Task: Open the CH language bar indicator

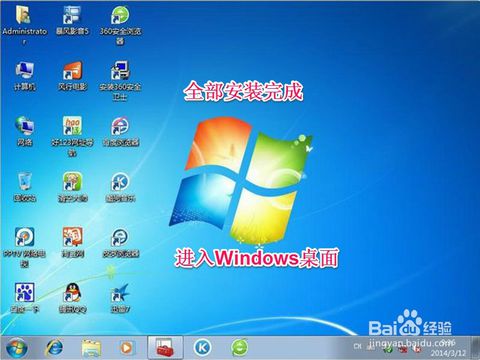Action: pos(357,346)
